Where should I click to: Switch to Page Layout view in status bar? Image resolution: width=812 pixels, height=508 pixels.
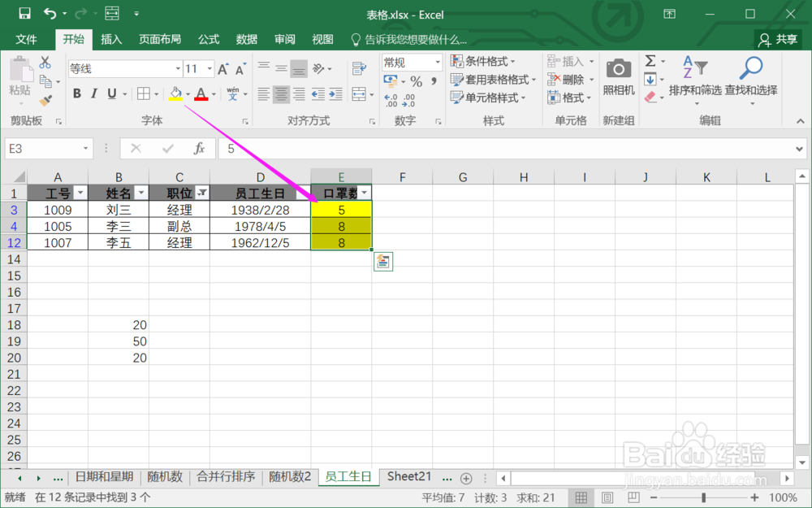[x=607, y=497]
